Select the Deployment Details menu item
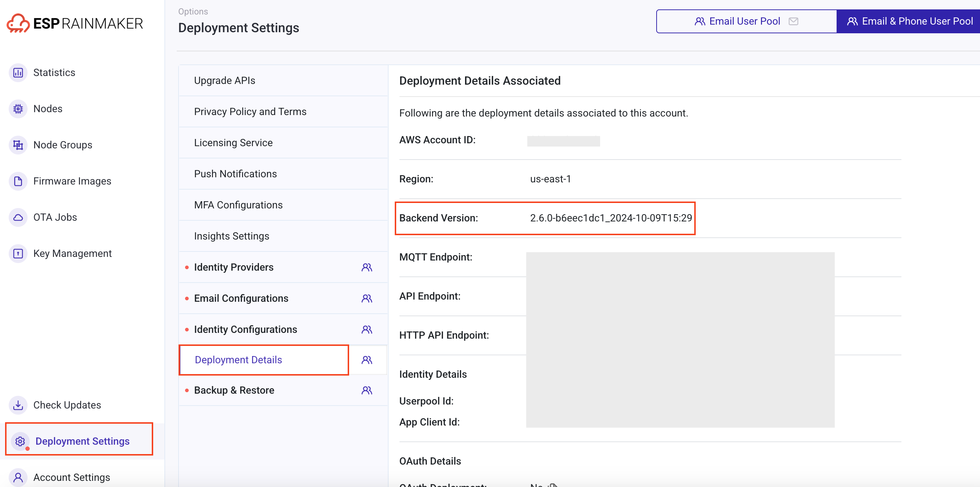Image resolution: width=980 pixels, height=487 pixels. tap(238, 360)
